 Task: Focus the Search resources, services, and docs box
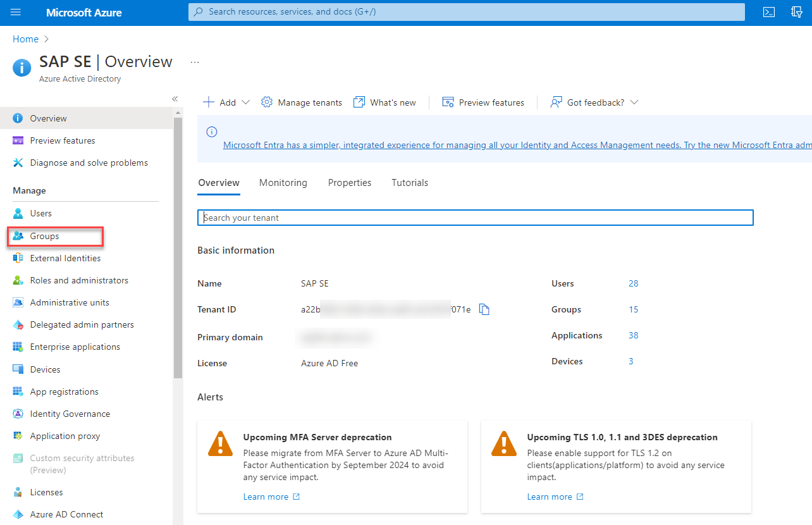(467, 11)
